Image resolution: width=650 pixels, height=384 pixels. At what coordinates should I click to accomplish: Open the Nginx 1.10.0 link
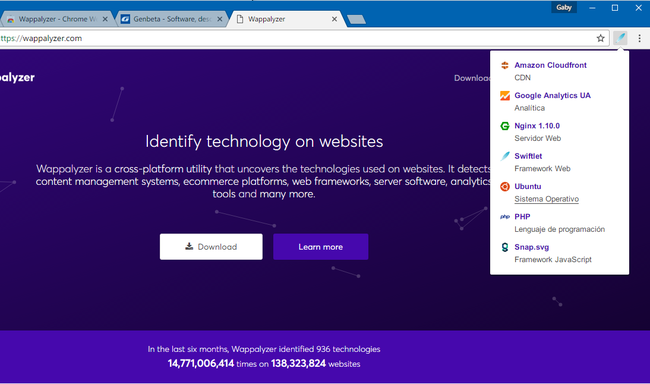(537, 126)
